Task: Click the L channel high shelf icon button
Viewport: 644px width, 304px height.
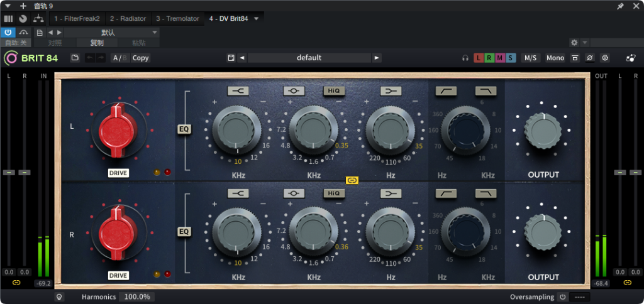Action: 238,90
